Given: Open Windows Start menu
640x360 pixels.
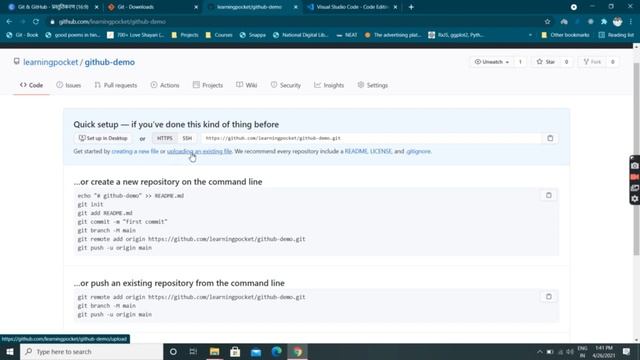Looking at the screenshot, I should pyautogui.click(x=10, y=351).
